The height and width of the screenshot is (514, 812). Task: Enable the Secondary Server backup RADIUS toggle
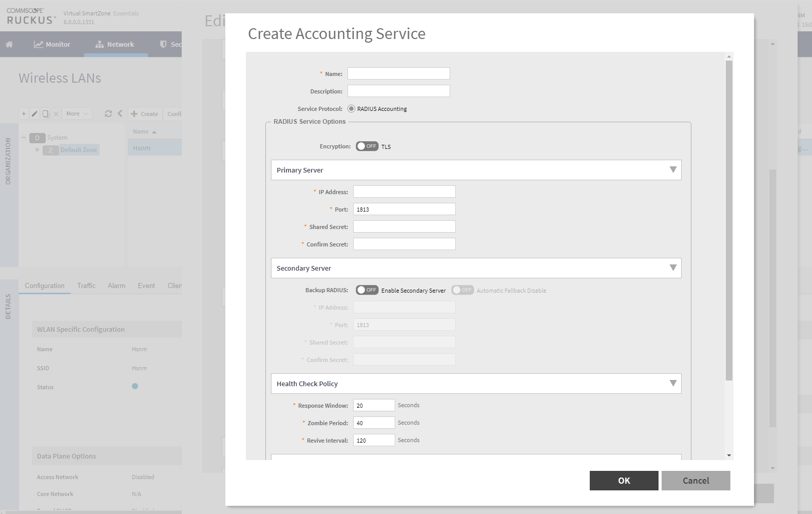[x=367, y=290]
